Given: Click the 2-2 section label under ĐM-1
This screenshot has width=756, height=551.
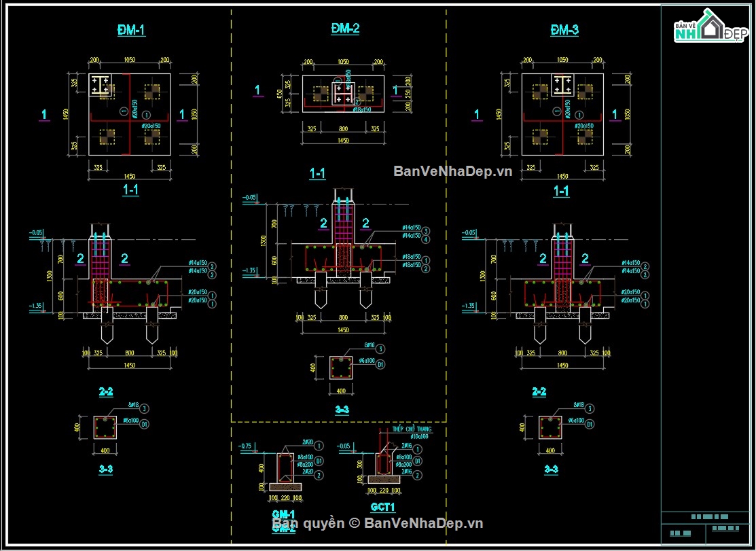Looking at the screenshot, I should 106,391.
